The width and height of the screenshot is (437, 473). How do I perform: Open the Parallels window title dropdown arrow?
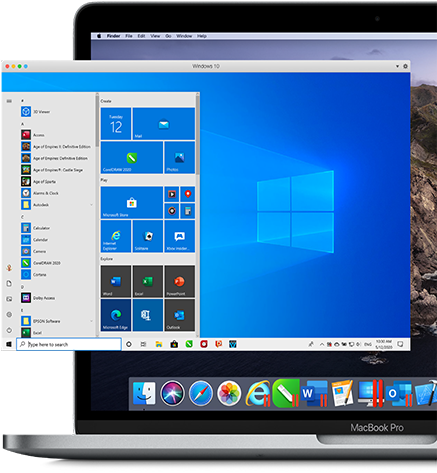[397, 66]
